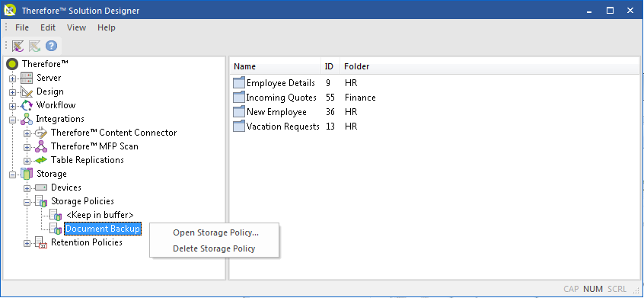Select Employee Details row name

pyautogui.click(x=281, y=83)
